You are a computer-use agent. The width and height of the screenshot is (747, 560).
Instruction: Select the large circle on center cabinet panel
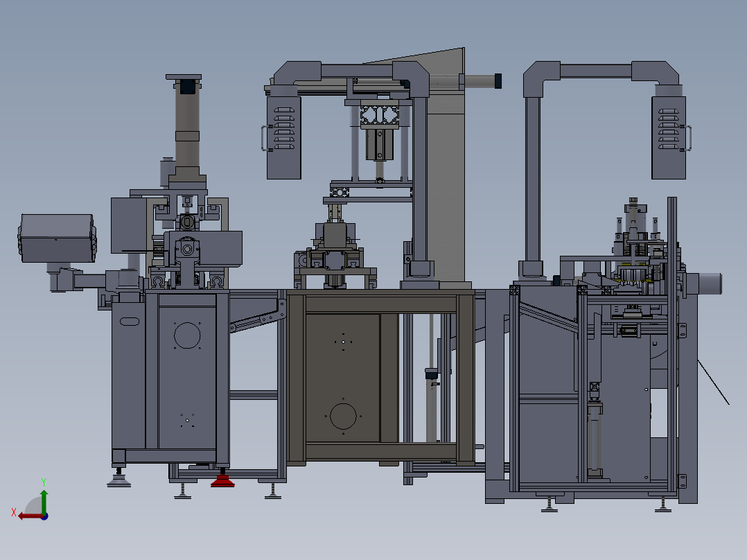point(343,416)
